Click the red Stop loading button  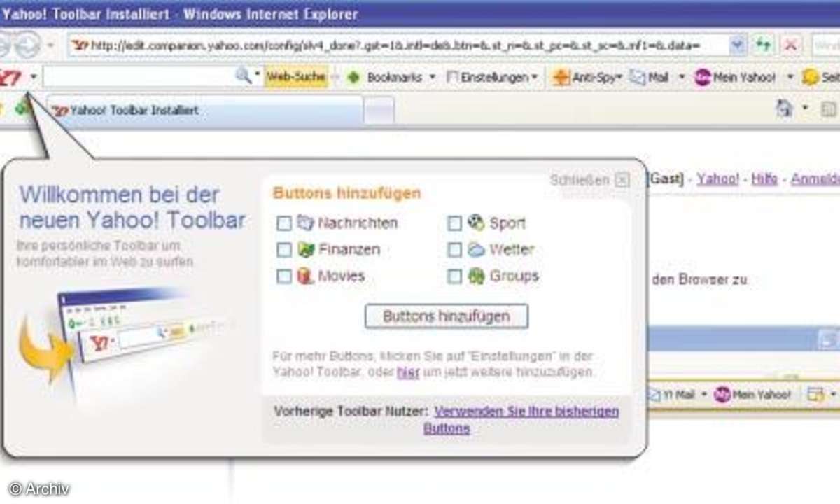coord(792,45)
